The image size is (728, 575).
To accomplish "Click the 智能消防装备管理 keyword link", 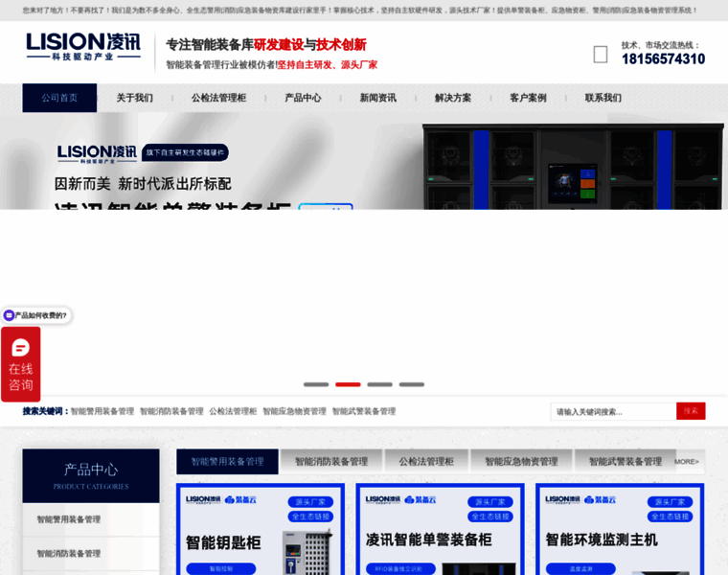I will point(171,411).
